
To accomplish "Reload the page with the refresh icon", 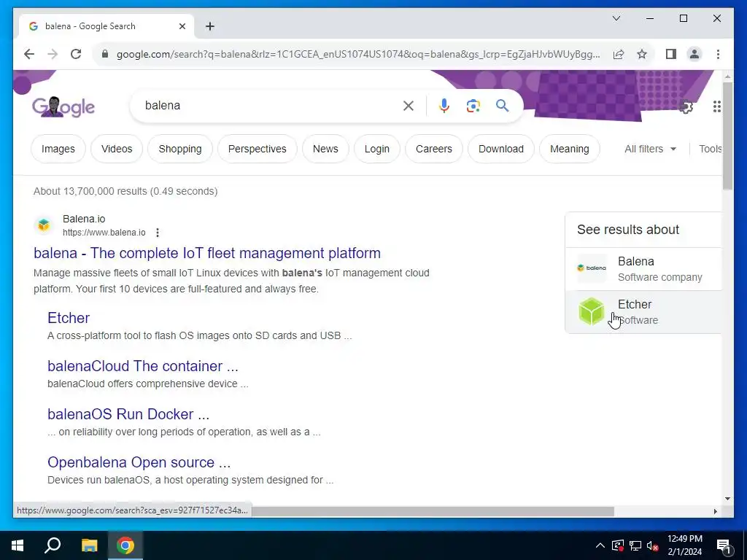I will coord(76,54).
